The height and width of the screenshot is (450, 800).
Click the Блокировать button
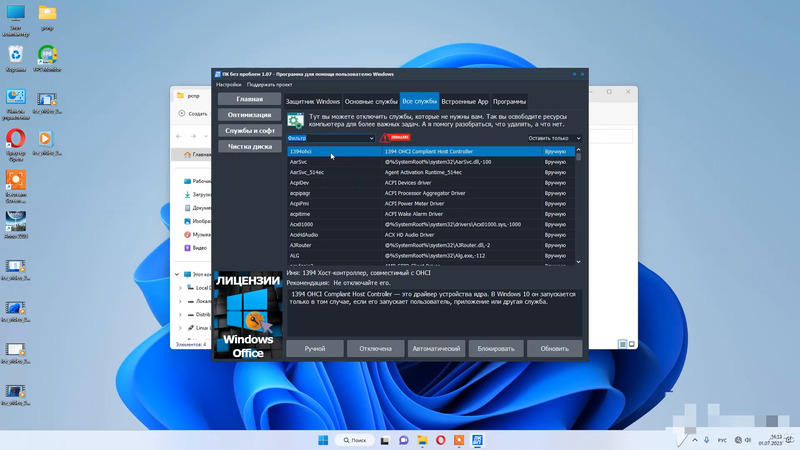click(x=496, y=349)
